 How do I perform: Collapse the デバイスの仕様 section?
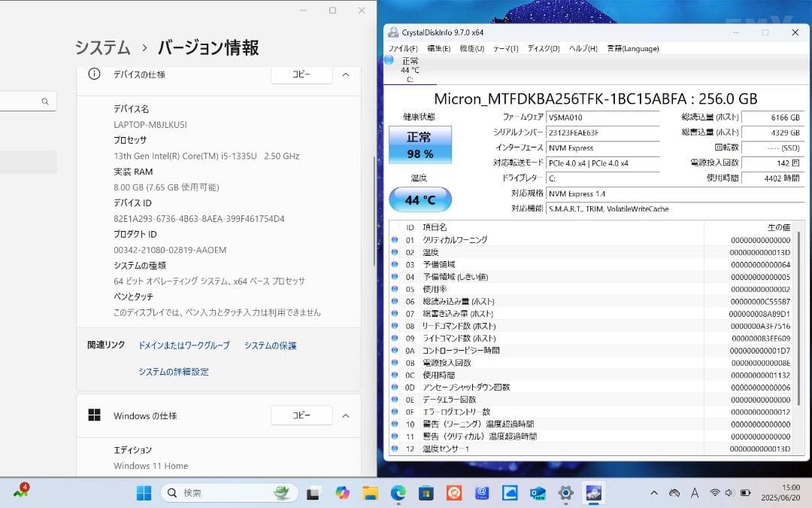click(346, 75)
